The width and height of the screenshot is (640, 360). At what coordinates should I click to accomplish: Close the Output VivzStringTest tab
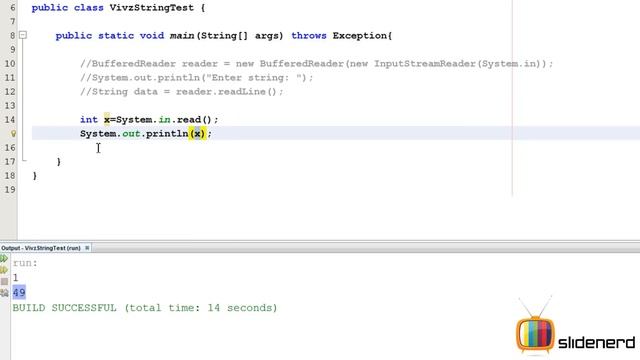click(x=87, y=248)
